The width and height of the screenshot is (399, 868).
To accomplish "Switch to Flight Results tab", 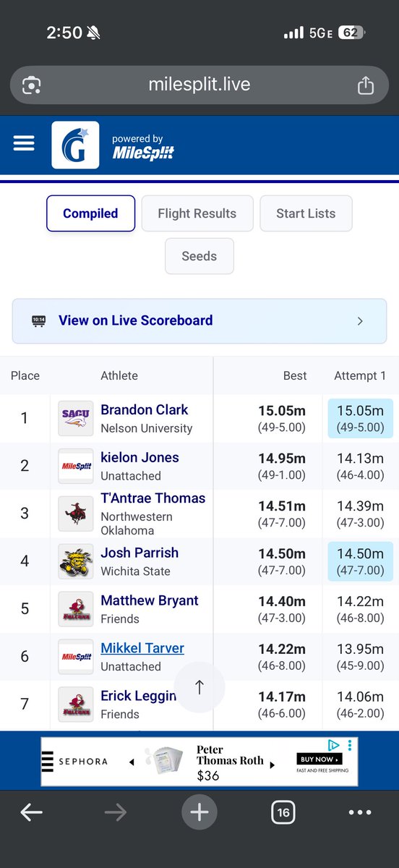I will click(197, 213).
